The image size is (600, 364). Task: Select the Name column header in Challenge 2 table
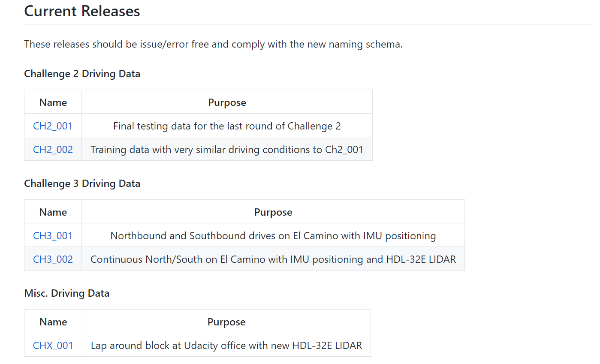tap(53, 102)
